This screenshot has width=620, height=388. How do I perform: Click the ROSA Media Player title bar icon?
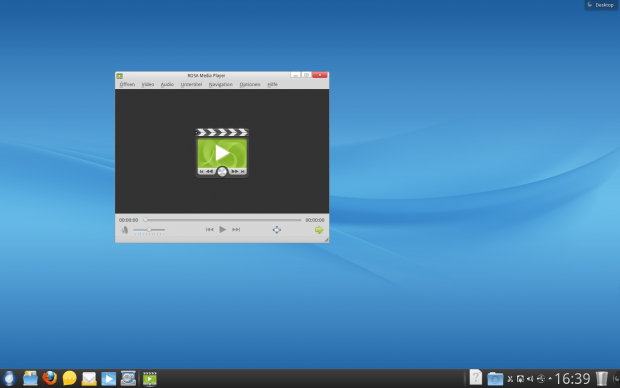pos(120,76)
